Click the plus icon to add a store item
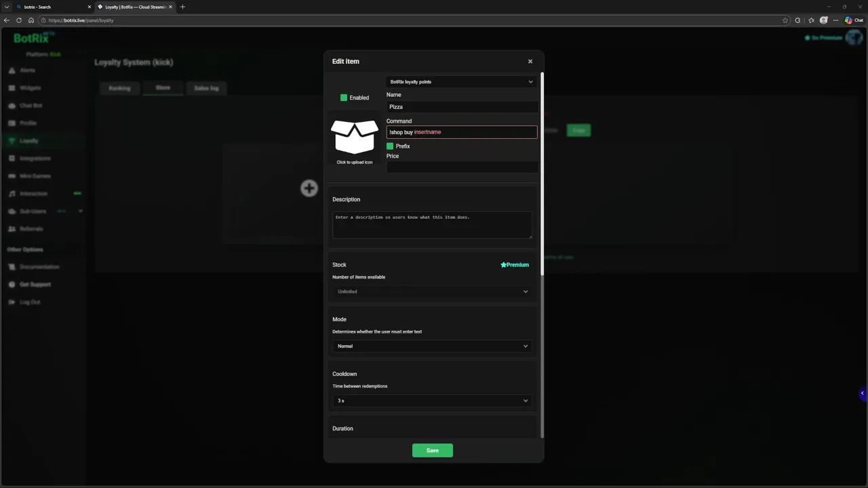Image resolution: width=868 pixels, height=488 pixels. [x=309, y=188]
